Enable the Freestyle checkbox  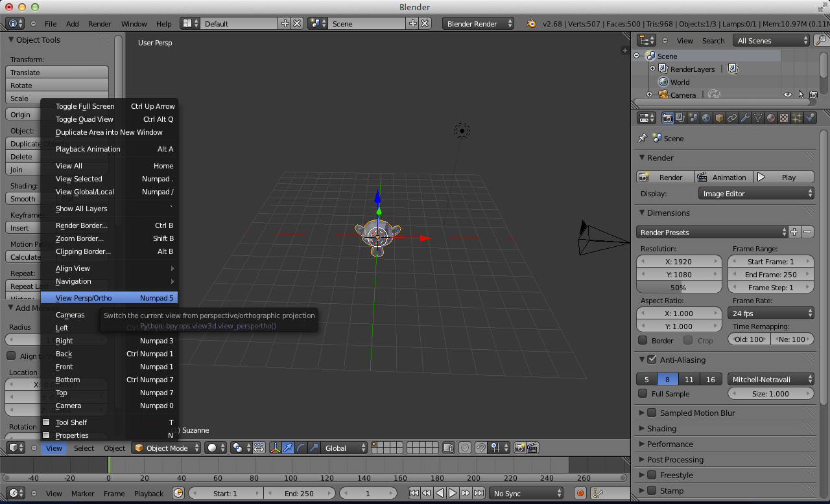click(652, 475)
